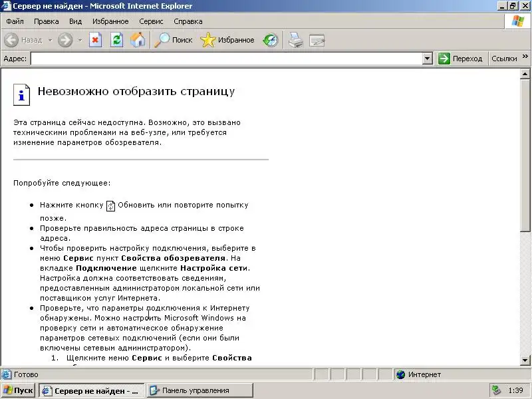Click the 1:39 clock in tray

pyautogui.click(x=515, y=390)
